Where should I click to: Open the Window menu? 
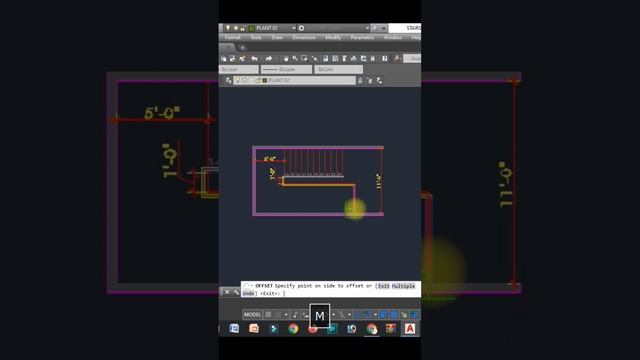click(x=393, y=38)
